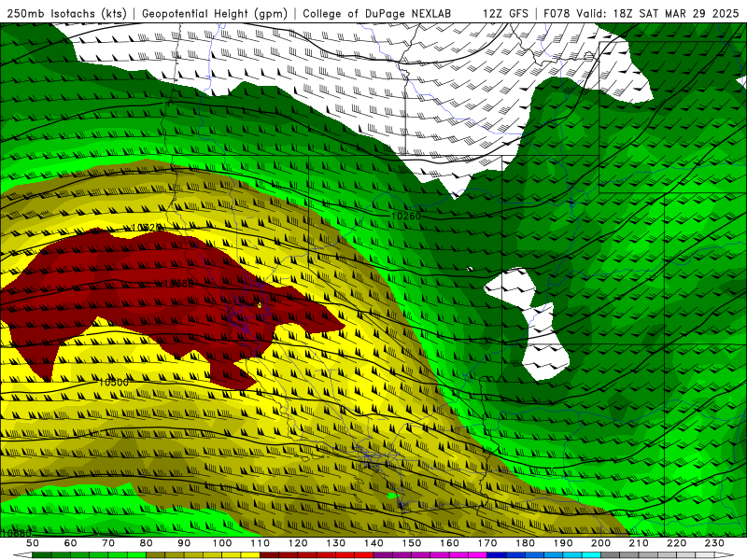
Task: Pick the brightest green swatch ending at 80
Action: click(x=136, y=555)
